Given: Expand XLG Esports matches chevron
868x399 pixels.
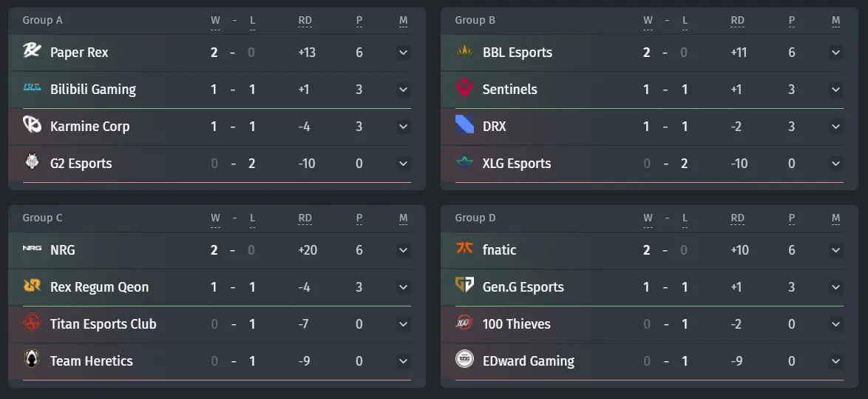Looking at the screenshot, I should pos(835,164).
